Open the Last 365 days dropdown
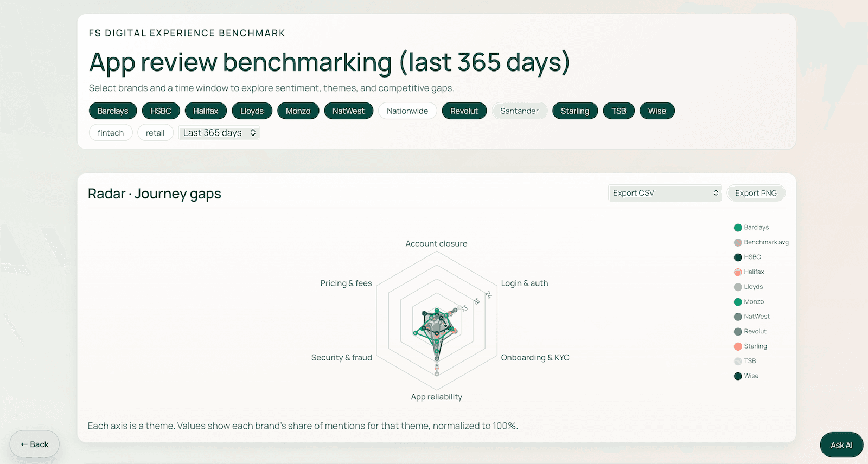The height and width of the screenshot is (464, 868). pos(219,133)
